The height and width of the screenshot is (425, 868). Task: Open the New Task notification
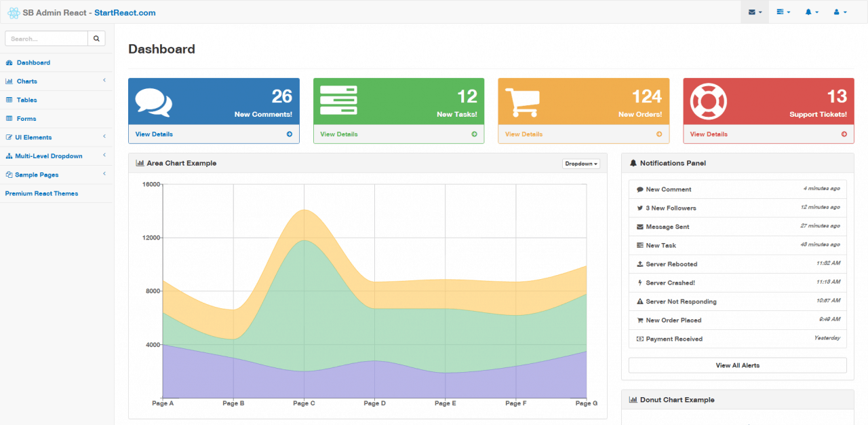coord(738,245)
